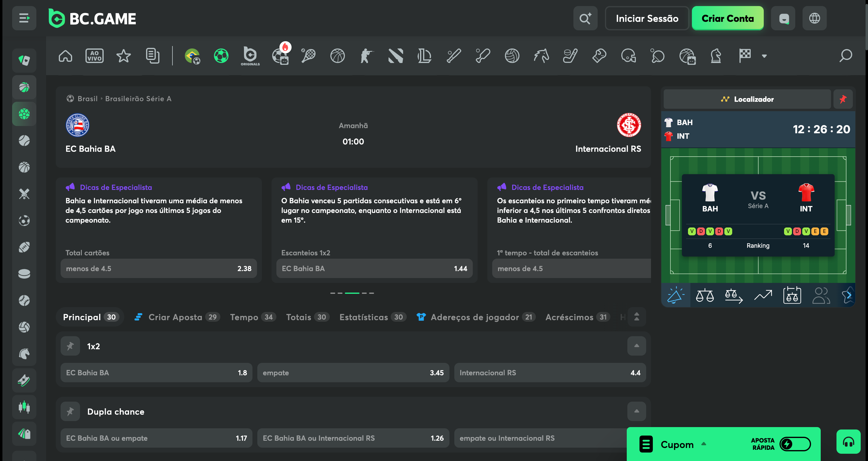868x461 pixels.
Task: Bet EC Bahia BA at 1.8
Action: click(x=156, y=373)
